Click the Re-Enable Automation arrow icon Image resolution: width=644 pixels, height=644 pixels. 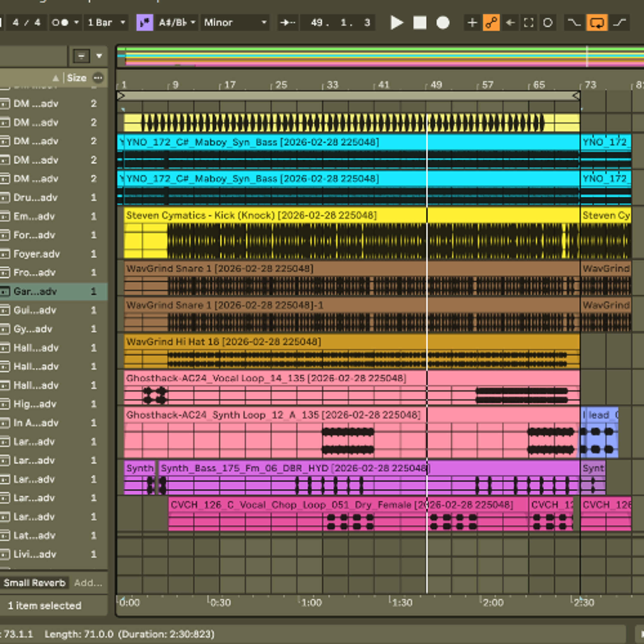pos(510,23)
